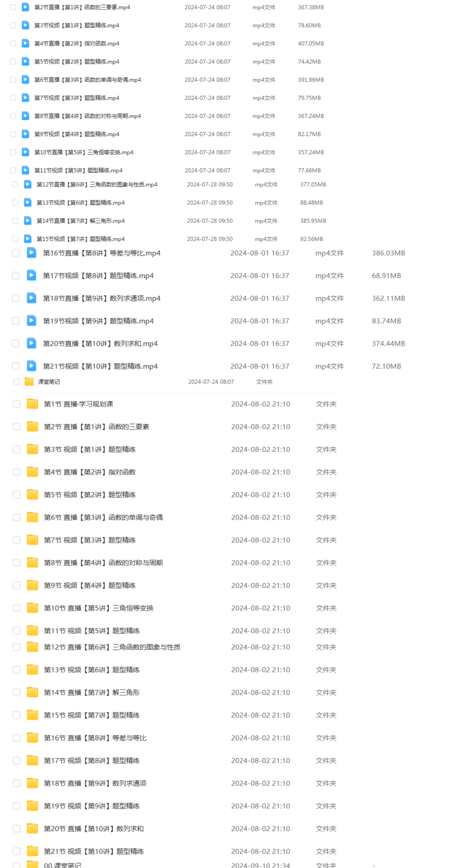This screenshot has height=868, width=457.
Task: Click the 课堂笔记 folder icon
Action: pyautogui.click(x=29, y=381)
